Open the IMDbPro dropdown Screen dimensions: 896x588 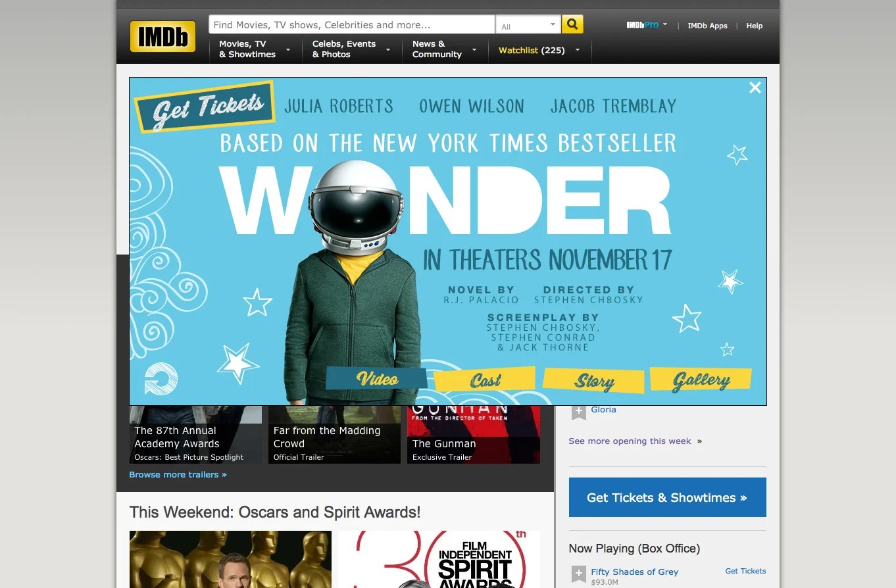(647, 25)
